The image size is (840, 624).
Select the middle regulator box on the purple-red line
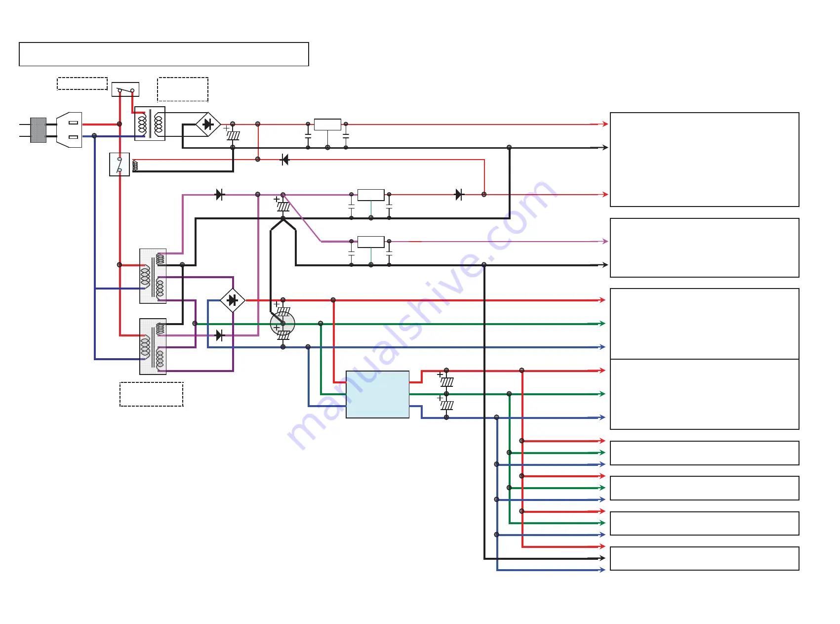pos(371,195)
